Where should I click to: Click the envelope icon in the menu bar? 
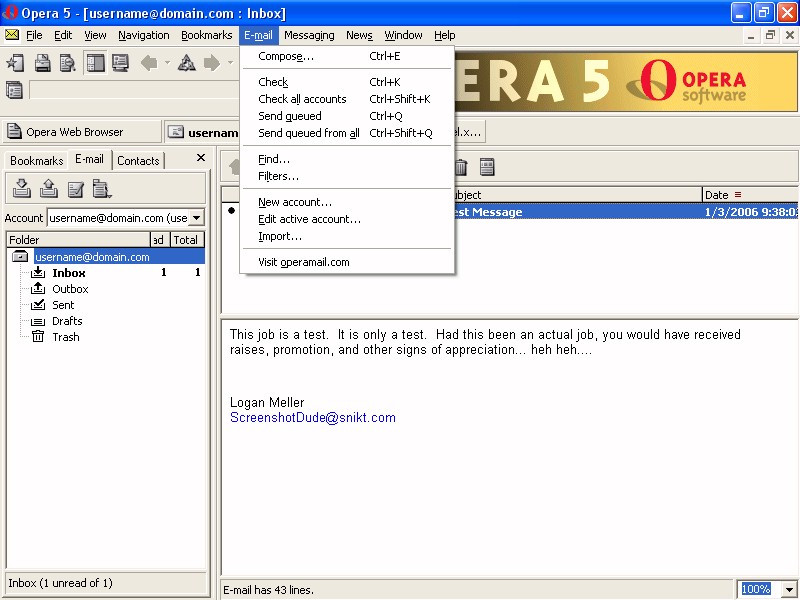tap(12, 35)
